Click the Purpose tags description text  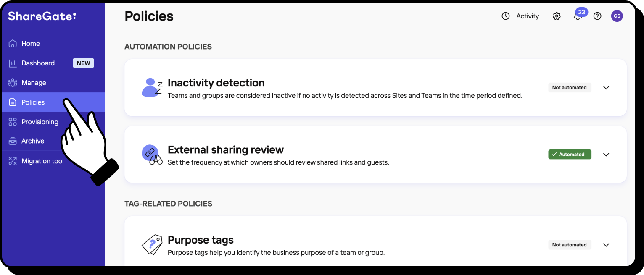coord(276,253)
